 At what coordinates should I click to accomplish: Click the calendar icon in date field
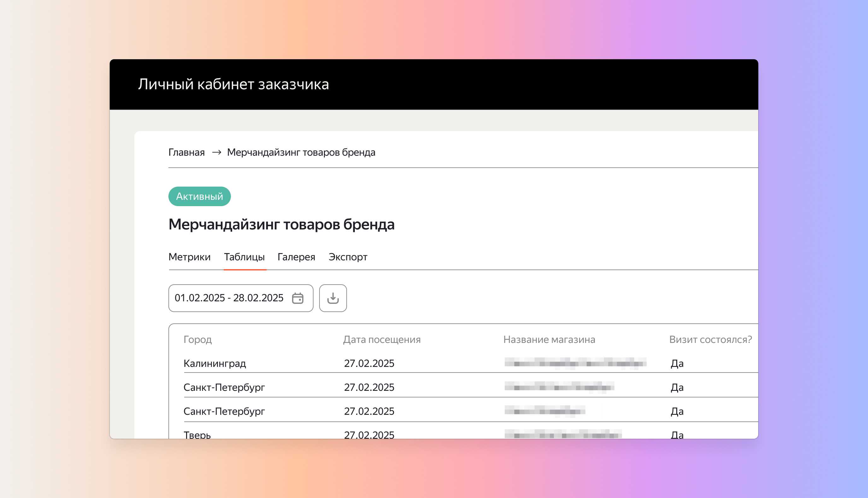[297, 298]
